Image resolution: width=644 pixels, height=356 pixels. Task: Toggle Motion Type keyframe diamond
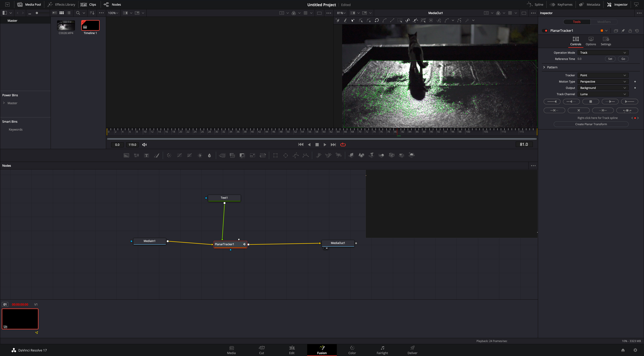coord(635,82)
